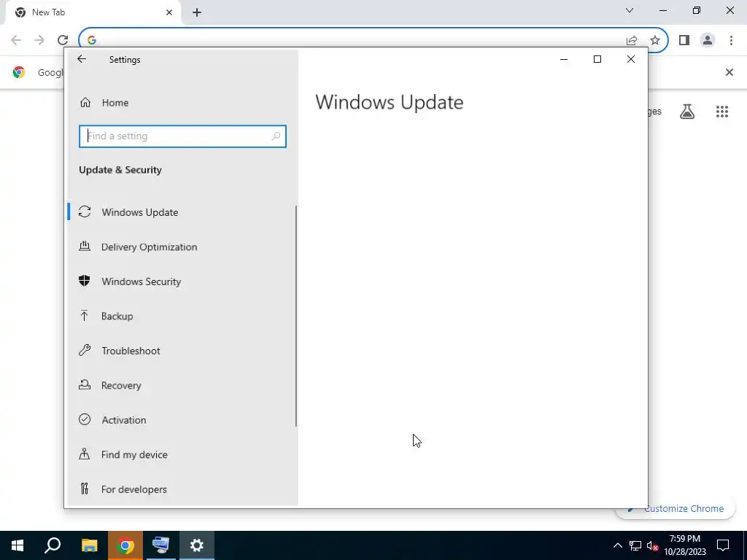Go back using Settings back arrow
Image resolution: width=747 pixels, height=560 pixels.
tap(82, 59)
